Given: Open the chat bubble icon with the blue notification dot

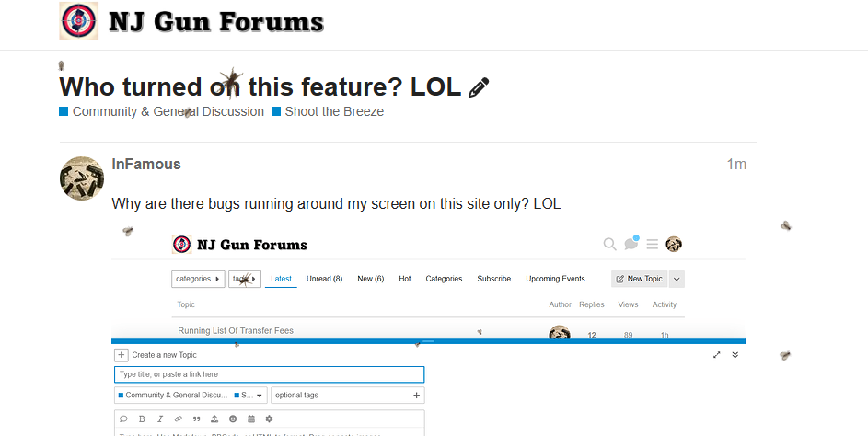Looking at the screenshot, I should click(x=631, y=244).
